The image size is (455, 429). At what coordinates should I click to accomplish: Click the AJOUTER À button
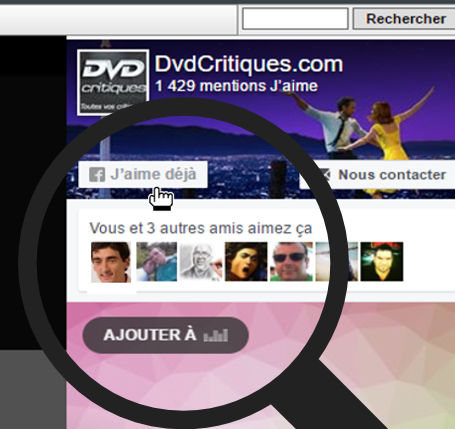[x=165, y=335]
